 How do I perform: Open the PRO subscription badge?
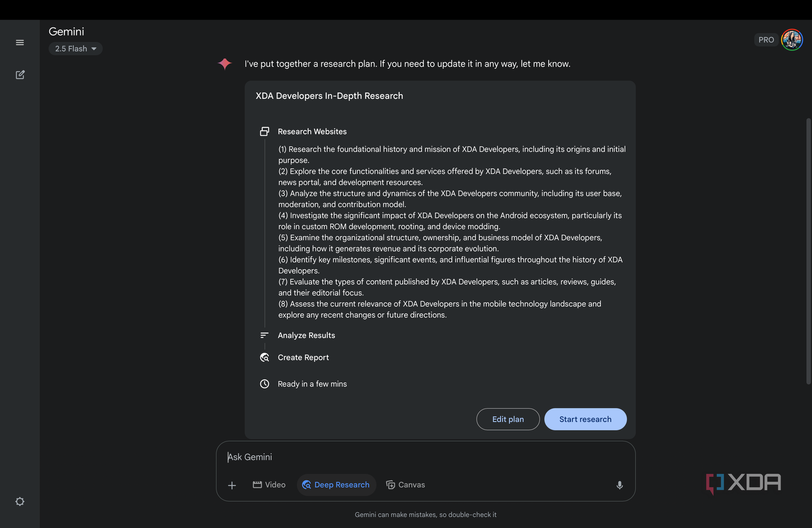point(766,39)
